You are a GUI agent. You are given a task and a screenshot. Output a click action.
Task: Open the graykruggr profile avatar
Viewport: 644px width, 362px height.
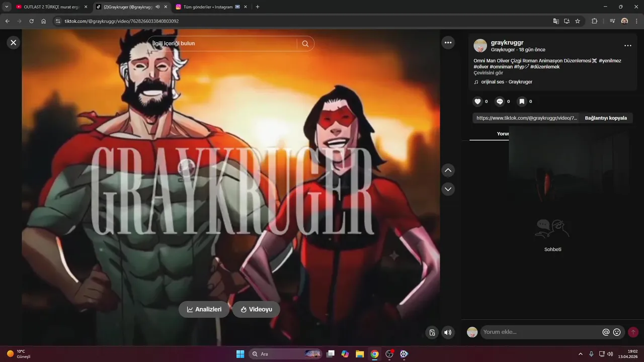click(480, 46)
